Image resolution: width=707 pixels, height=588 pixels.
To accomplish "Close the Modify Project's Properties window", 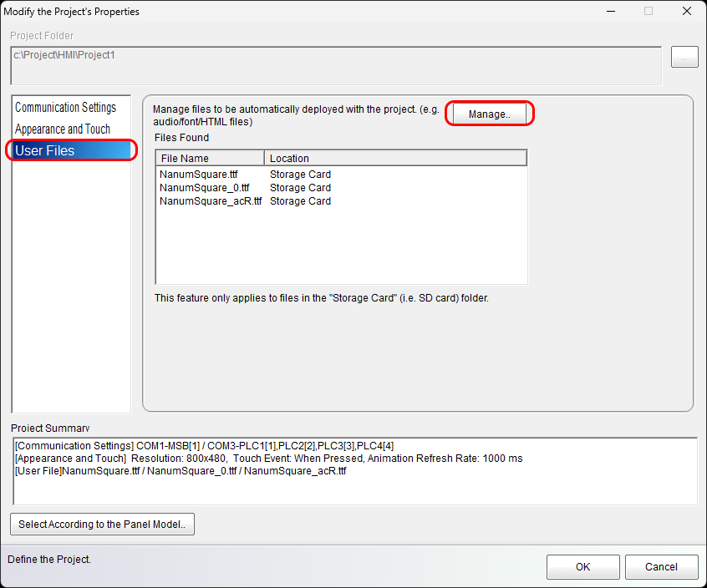I will [x=687, y=12].
